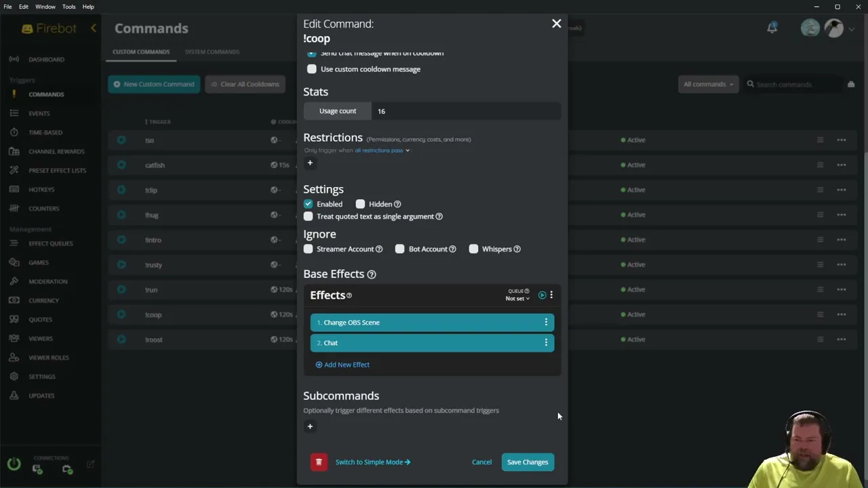Click Switch to Simple Mode link
Image resolution: width=868 pixels, height=488 pixels.
coord(372,462)
